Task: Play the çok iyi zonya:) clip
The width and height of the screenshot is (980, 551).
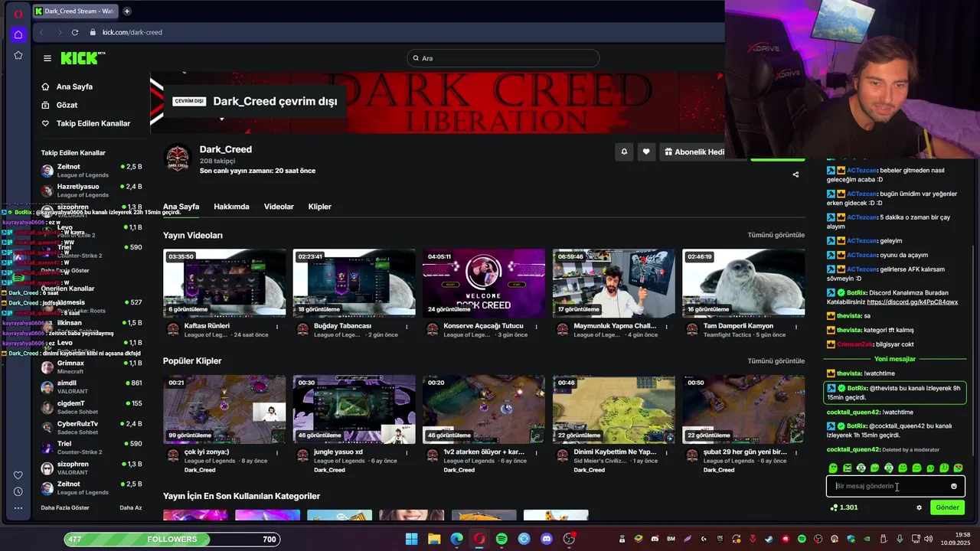Action: click(x=224, y=409)
